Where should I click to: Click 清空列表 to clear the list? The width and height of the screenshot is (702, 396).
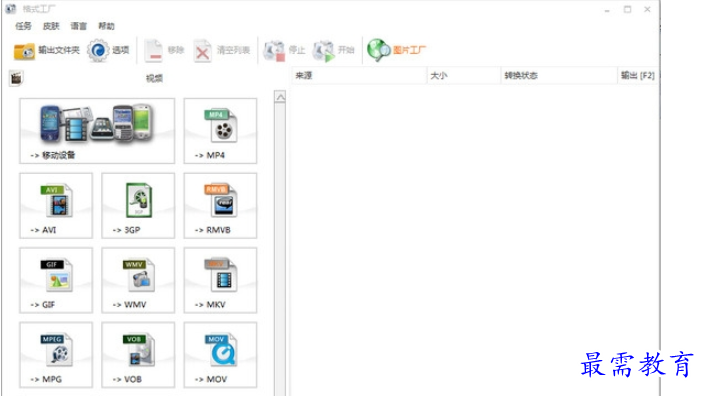coord(222,50)
